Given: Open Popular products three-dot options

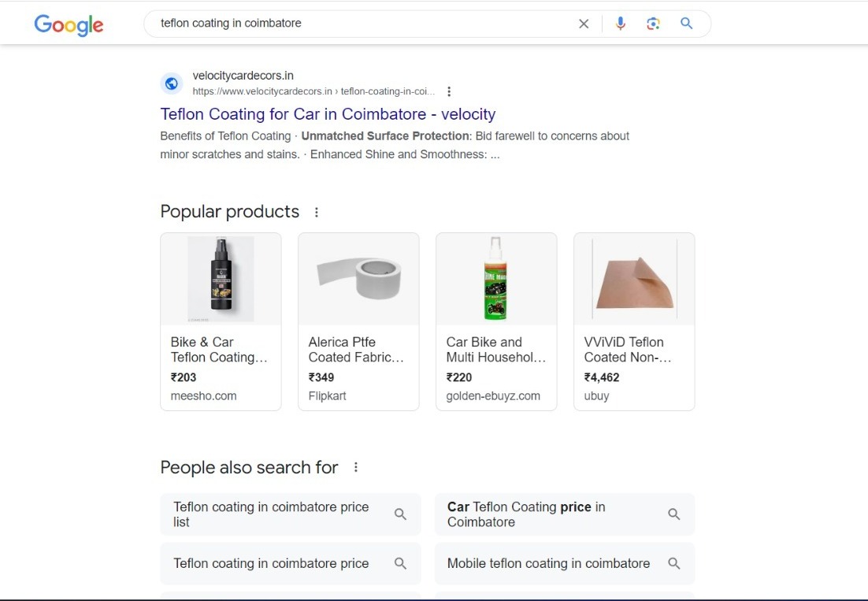Looking at the screenshot, I should [317, 212].
